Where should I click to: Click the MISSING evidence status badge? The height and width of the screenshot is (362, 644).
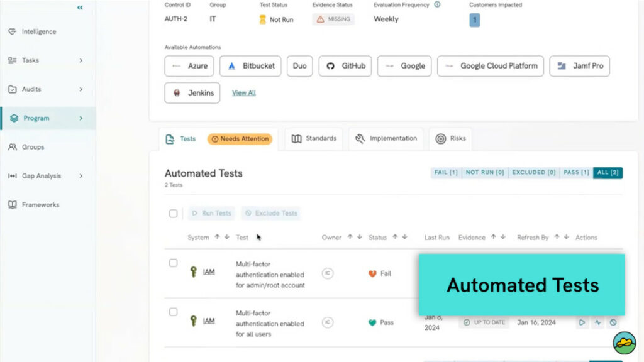pyautogui.click(x=333, y=19)
